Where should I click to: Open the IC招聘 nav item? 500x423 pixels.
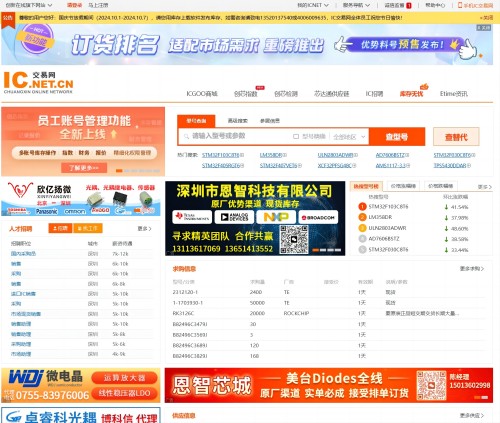374,94
